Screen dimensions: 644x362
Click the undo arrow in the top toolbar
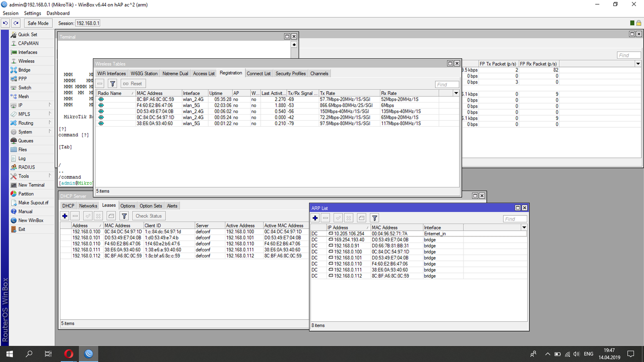click(6, 23)
